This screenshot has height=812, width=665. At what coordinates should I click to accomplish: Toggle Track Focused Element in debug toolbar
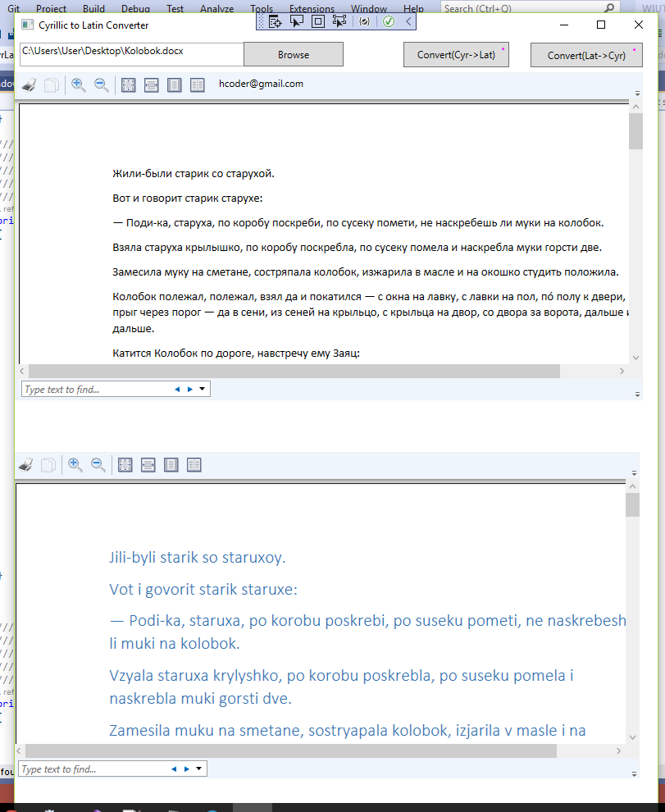click(x=339, y=21)
